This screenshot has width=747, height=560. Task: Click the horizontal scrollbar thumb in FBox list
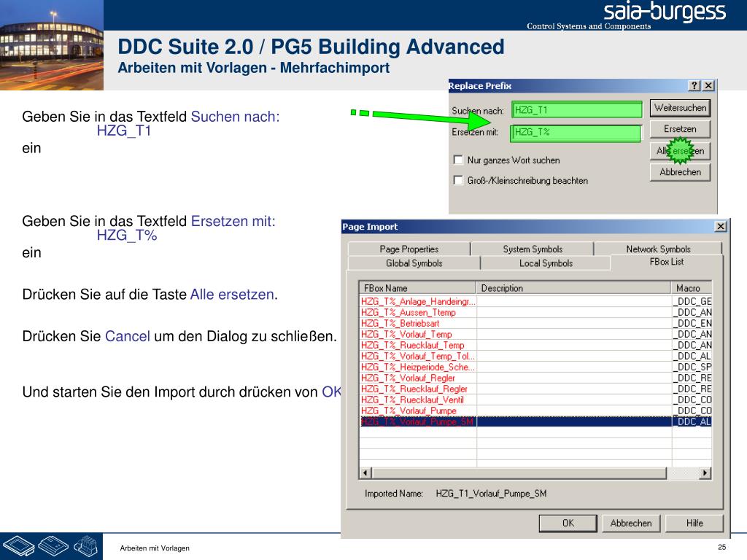tap(519, 472)
